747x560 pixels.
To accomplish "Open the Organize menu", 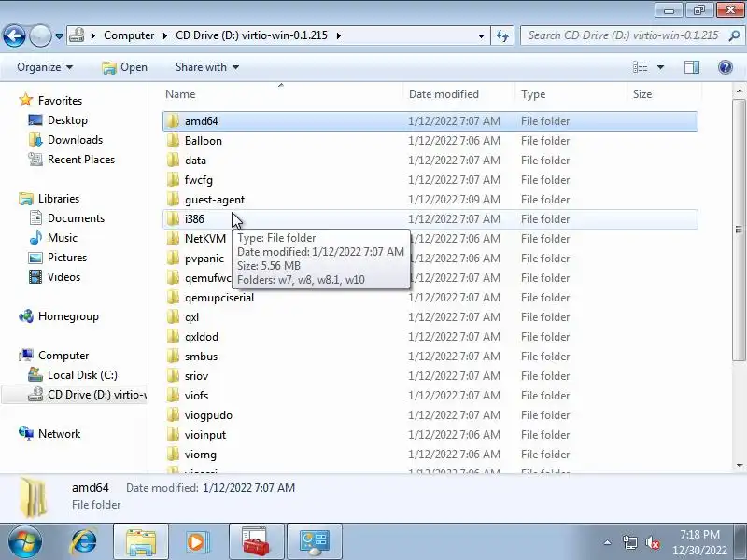I will 45,67.
